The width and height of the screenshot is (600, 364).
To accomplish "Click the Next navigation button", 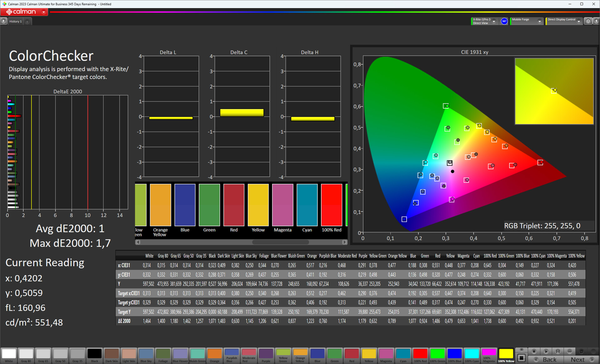I will click(x=581, y=360).
